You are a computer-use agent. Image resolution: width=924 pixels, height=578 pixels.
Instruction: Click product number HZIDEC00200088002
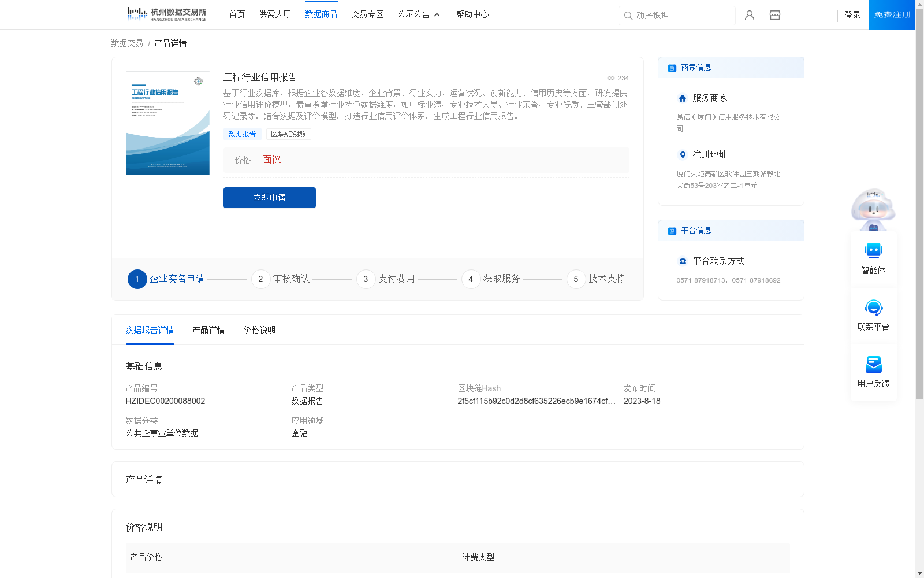(x=165, y=401)
